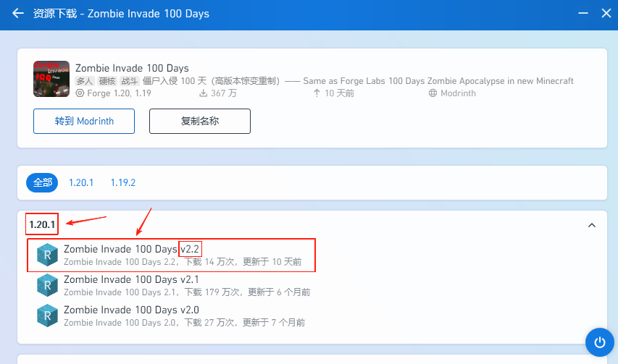Switch to the 1.20.1 filter tab

pos(81,182)
